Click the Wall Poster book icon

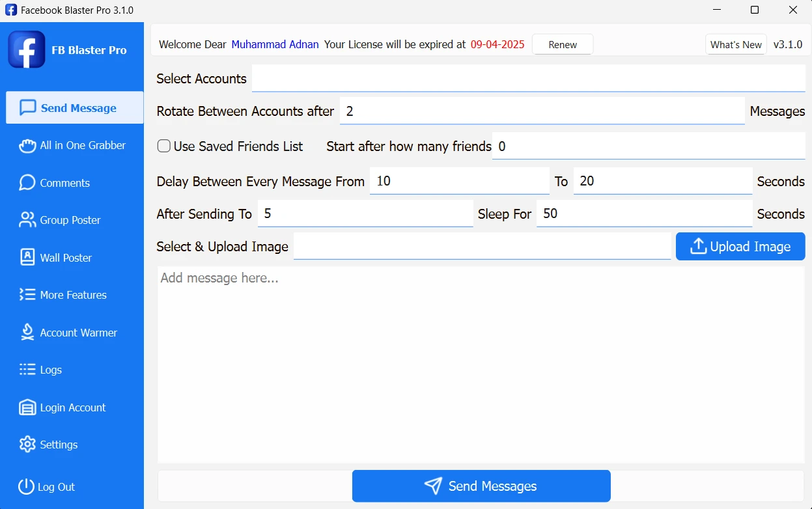pos(27,258)
